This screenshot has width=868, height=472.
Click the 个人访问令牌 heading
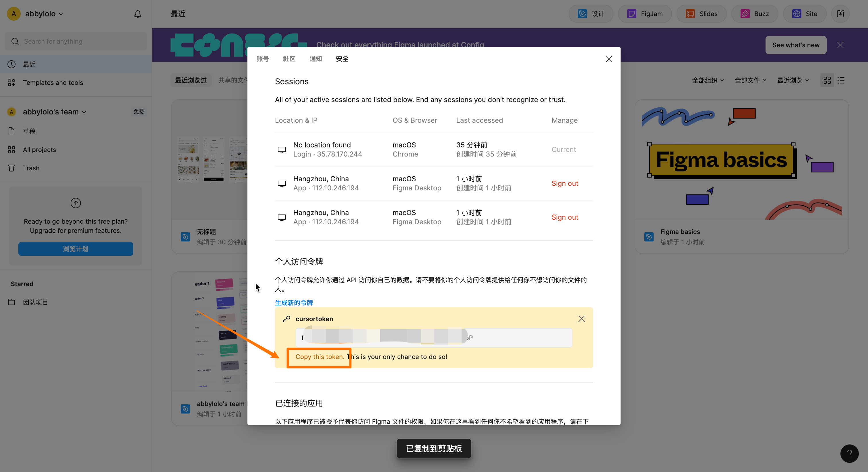pos(299,262)
